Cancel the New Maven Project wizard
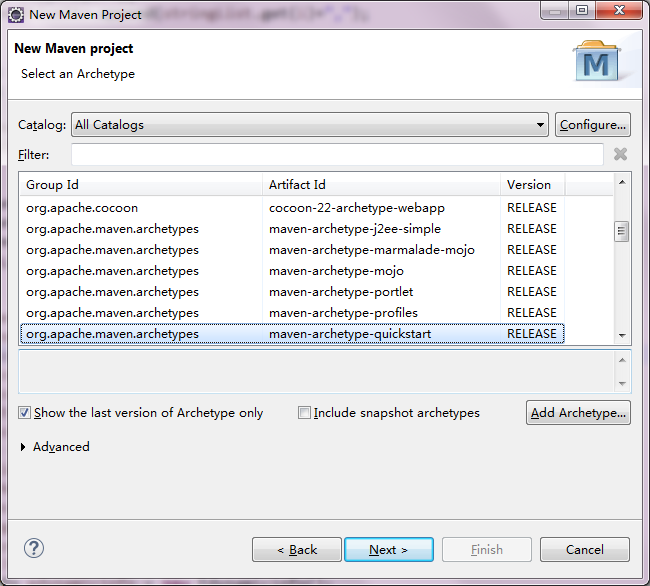650x586 pixels. (x=585, y=550)
